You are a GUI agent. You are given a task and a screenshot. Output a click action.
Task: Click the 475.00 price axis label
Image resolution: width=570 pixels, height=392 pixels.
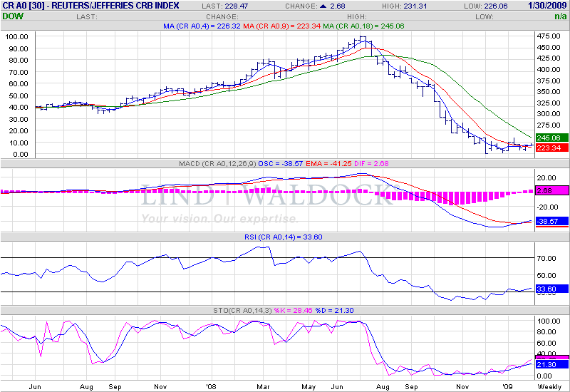click(x=549, y=36)
